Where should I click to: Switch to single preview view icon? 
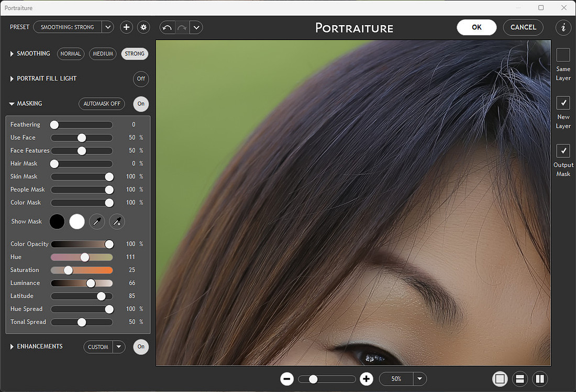coord(500,379)
